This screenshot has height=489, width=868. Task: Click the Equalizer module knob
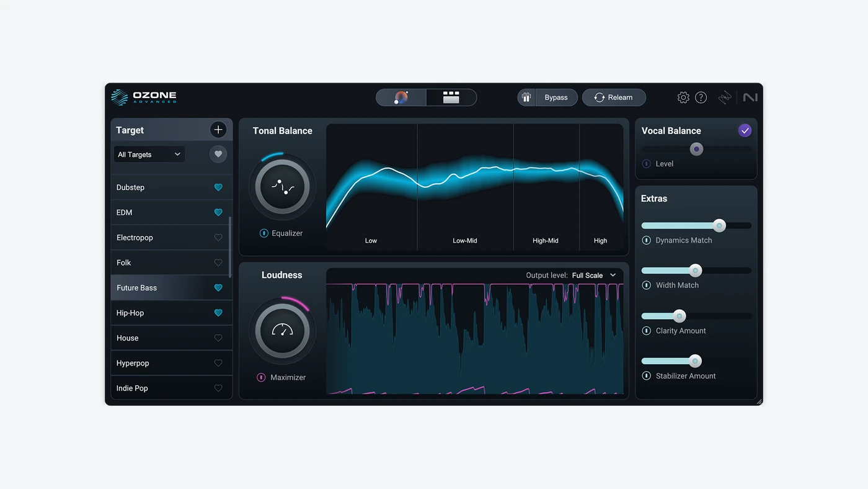pos(282,187)
